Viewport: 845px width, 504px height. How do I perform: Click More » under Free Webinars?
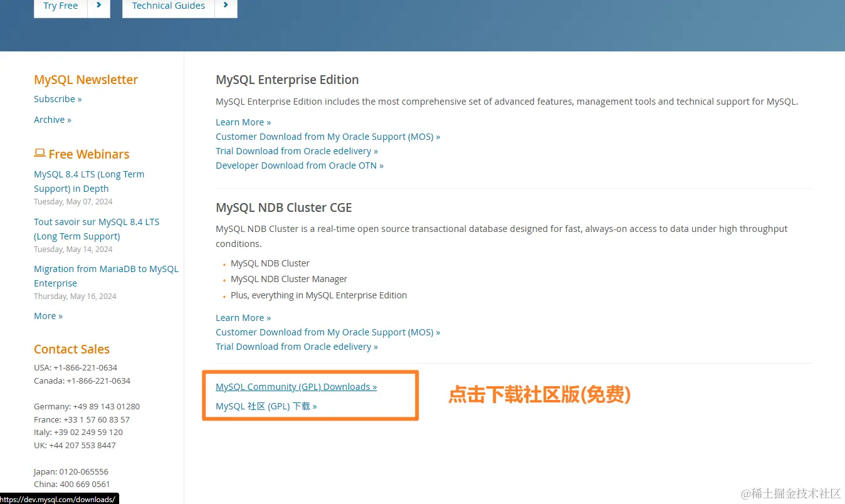48,316
